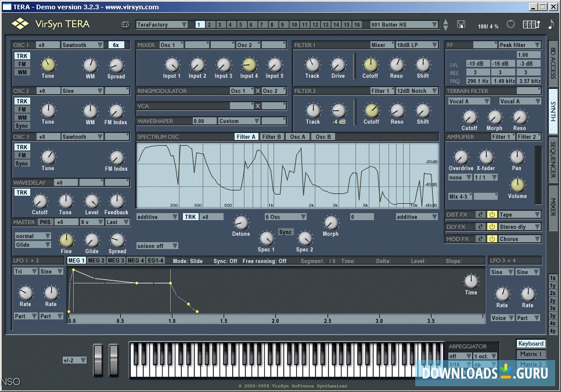The width and height of the screenshot is (561, 392).
Task: Click the preset up/down arrows icon
Action: [445, 25]
